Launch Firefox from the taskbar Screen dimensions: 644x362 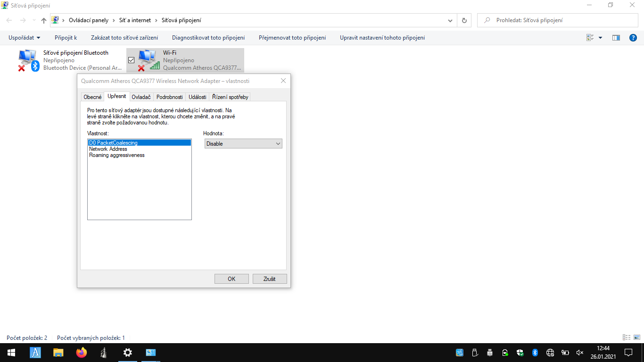tap(82, 353)
